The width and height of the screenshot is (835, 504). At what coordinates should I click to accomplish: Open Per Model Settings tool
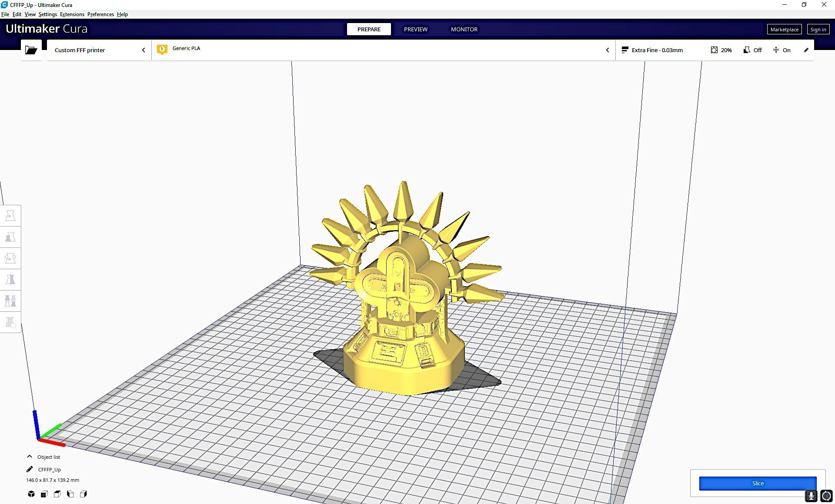pos(10,301)
